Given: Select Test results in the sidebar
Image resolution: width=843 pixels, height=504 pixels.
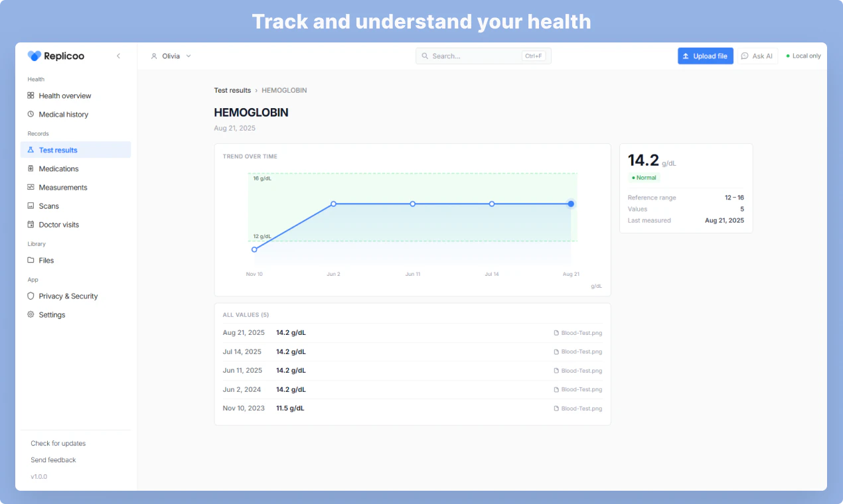Looking at the screenshot, I should [76, 150].
